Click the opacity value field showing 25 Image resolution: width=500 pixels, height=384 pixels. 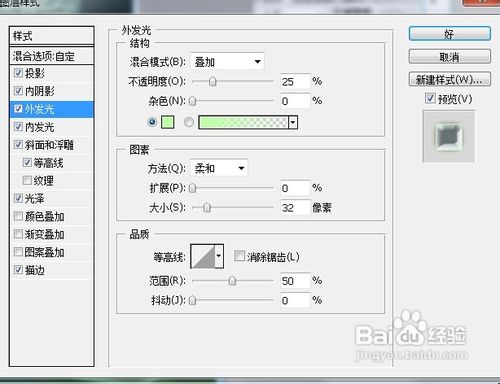[295, 81]
